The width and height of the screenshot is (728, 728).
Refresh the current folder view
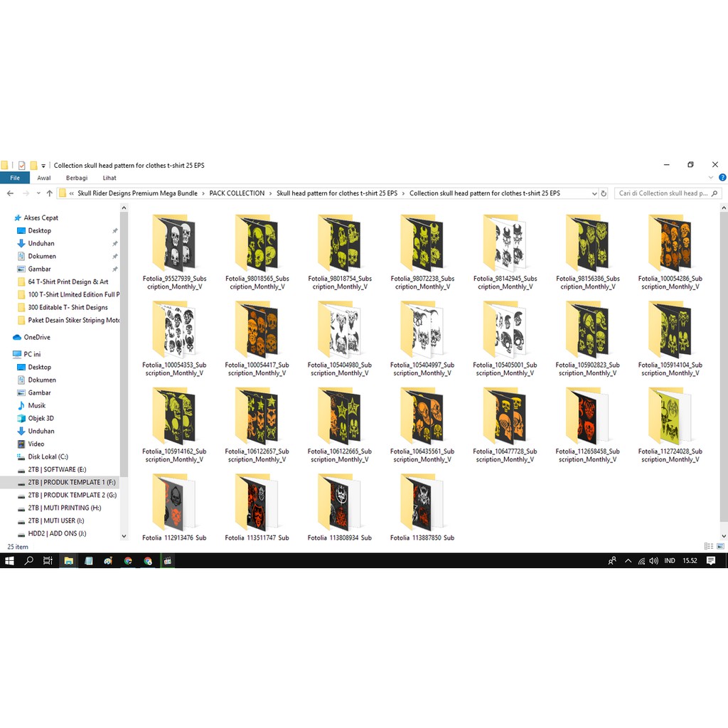(x=604, y=193)
